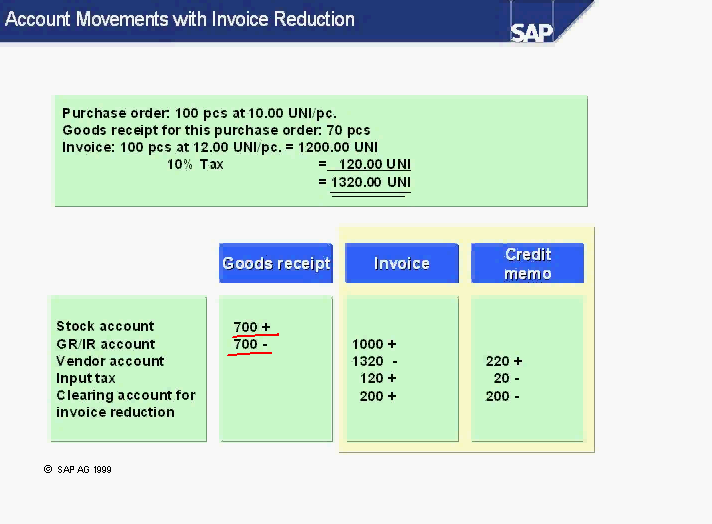Click 'Goods receipt for this purchase order: 70 pcs'
Image resolution: width=712 pixels, height=524 pixels.
(x=216, y=130)
